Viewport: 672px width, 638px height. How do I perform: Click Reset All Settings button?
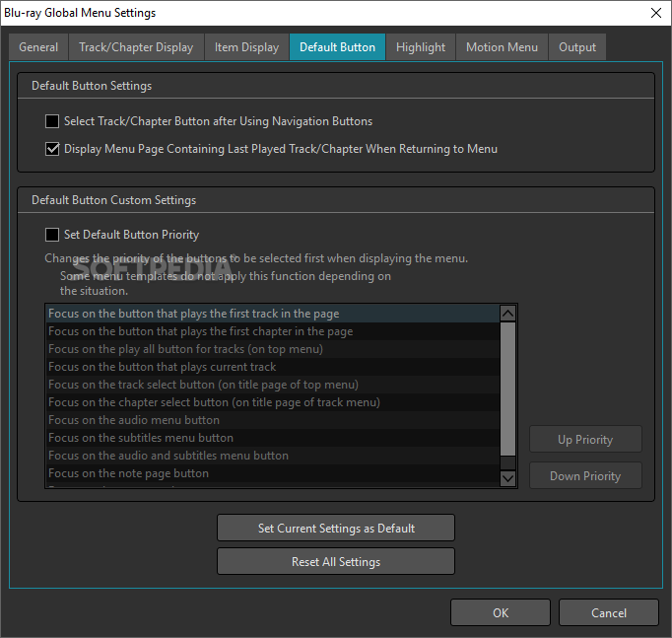pyautogui.click(x=336, y=561)
